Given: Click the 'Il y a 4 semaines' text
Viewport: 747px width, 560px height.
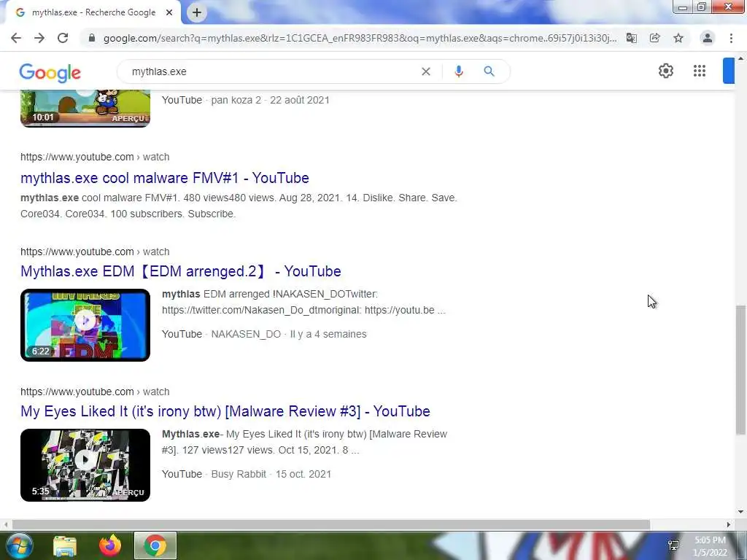Looking at the screenshot, I should (328, 334).
